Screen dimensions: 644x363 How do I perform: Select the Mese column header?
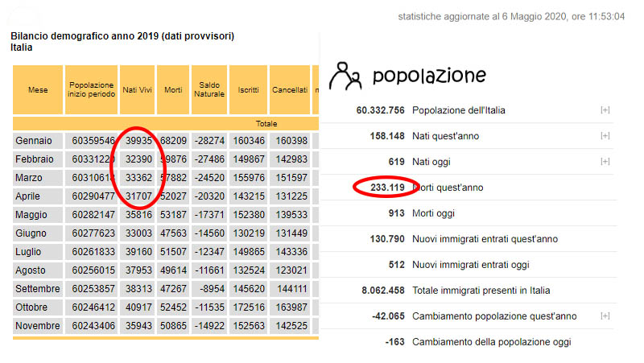(38, 89)
